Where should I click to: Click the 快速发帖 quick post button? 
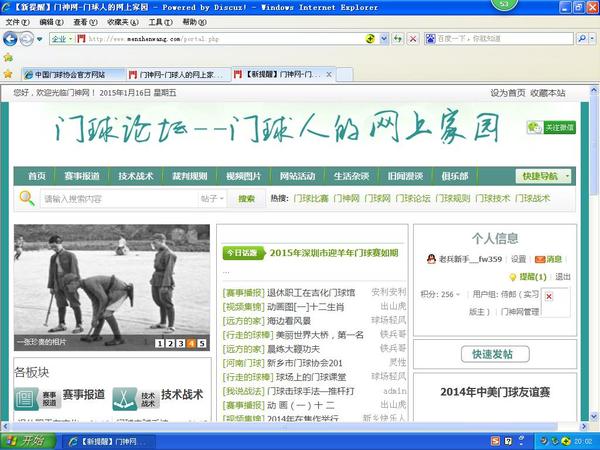click(x=494, y=354)
